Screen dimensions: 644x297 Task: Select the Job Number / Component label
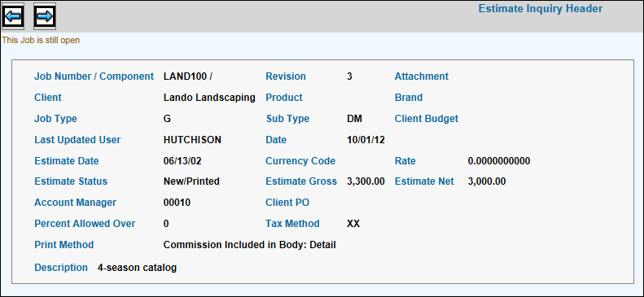point(94,76)
